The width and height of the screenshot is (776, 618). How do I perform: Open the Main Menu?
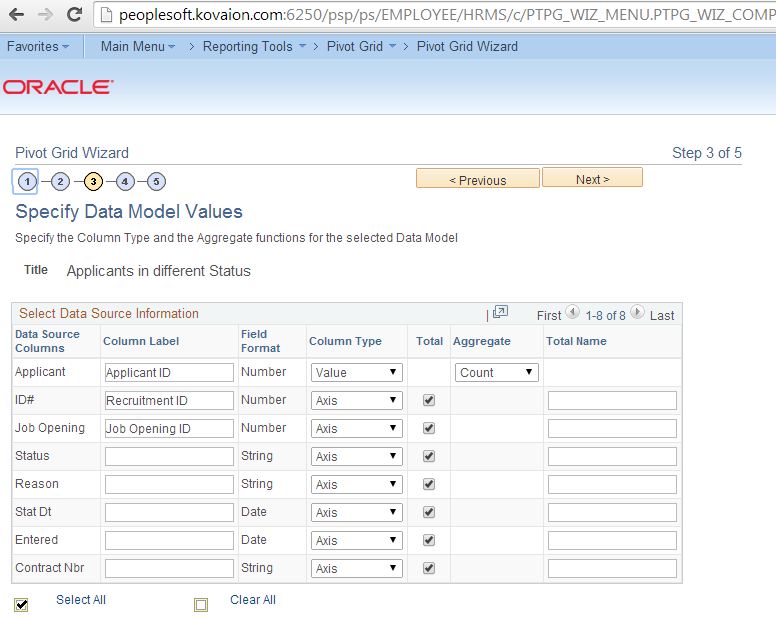pyautogui.click(x=138, y=47)
